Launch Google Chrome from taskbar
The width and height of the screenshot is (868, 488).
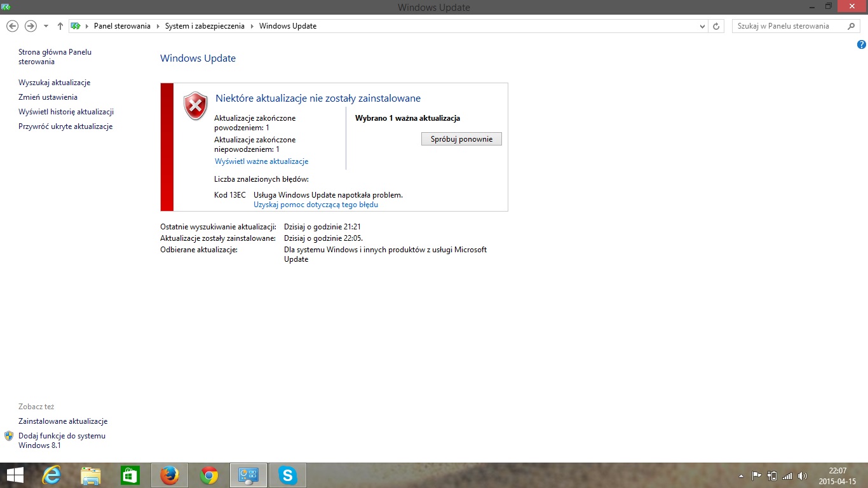209,475
